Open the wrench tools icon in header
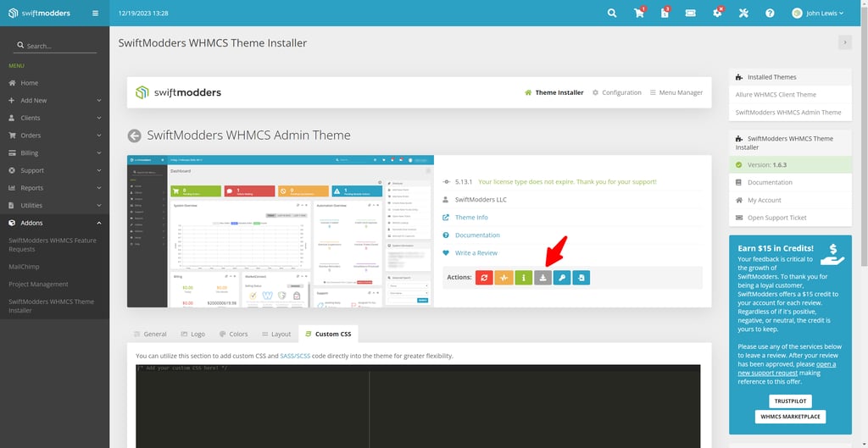Image resolution: width=868 pixels, height=448 pixels. coord(743,14)
